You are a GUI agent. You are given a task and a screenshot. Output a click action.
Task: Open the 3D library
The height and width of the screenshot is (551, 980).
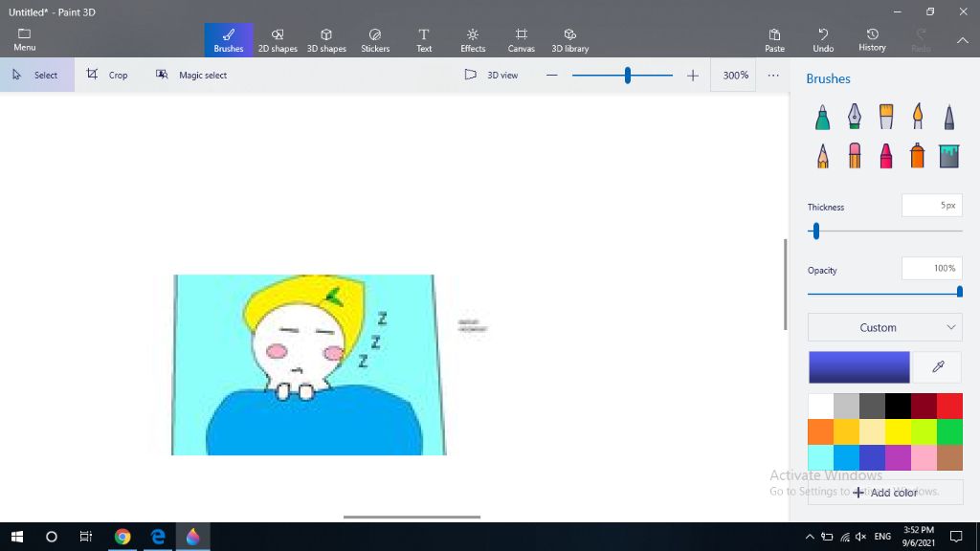(570, 40)
